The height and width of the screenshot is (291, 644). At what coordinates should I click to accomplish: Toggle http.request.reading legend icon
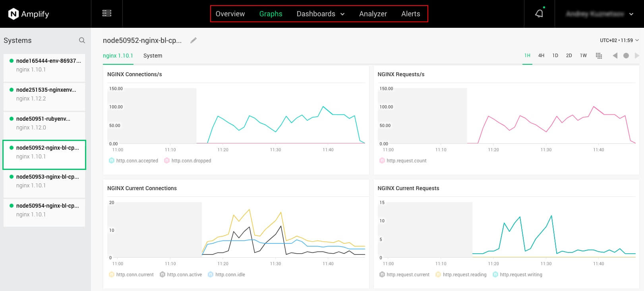click(x=438, y=274)
